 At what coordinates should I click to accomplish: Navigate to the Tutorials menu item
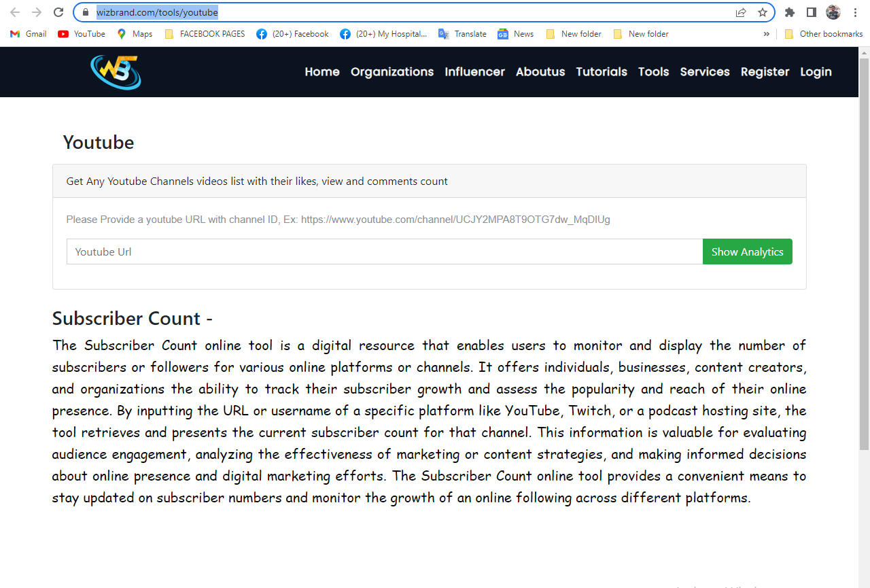click(602, 71)
